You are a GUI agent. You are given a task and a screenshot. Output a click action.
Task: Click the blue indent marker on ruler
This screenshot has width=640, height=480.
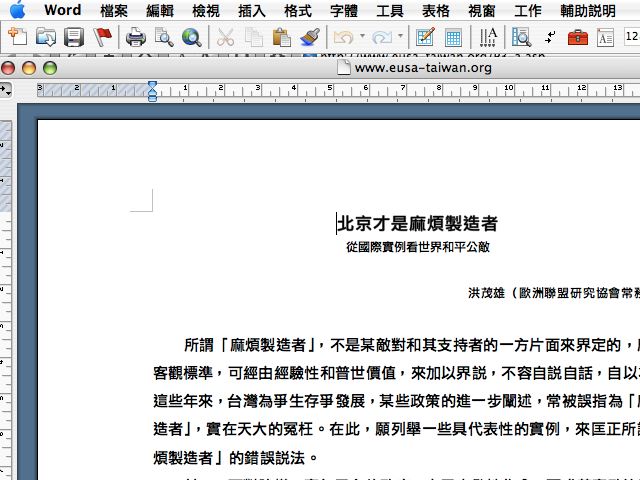152,91
